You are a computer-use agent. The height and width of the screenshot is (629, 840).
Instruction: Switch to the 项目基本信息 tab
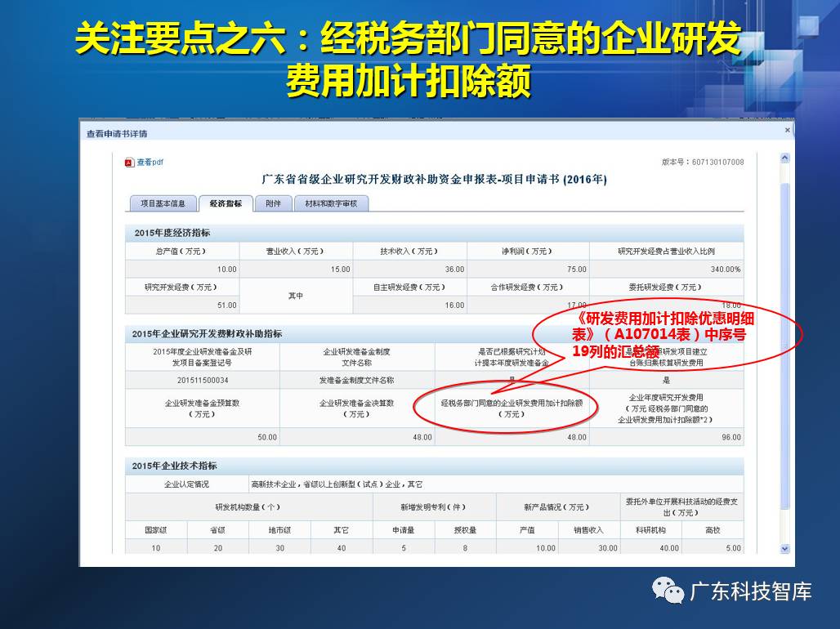click(163, 203)
